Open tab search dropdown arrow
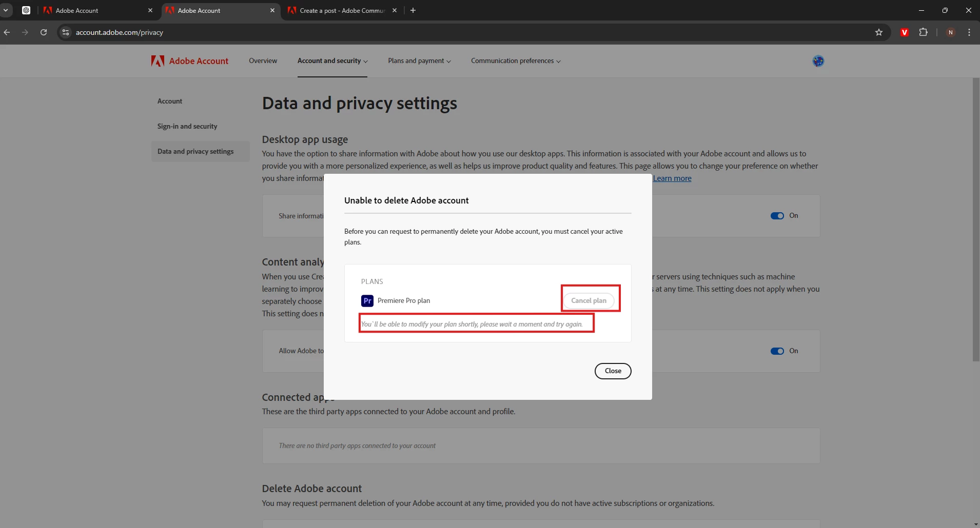 [x=6, y=10]
